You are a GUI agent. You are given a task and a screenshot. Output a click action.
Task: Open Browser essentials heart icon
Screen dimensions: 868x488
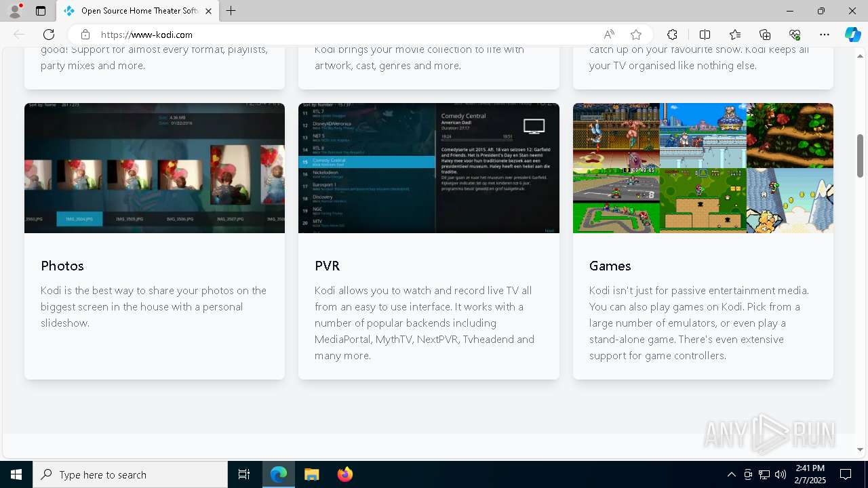(x=795, y=35)
